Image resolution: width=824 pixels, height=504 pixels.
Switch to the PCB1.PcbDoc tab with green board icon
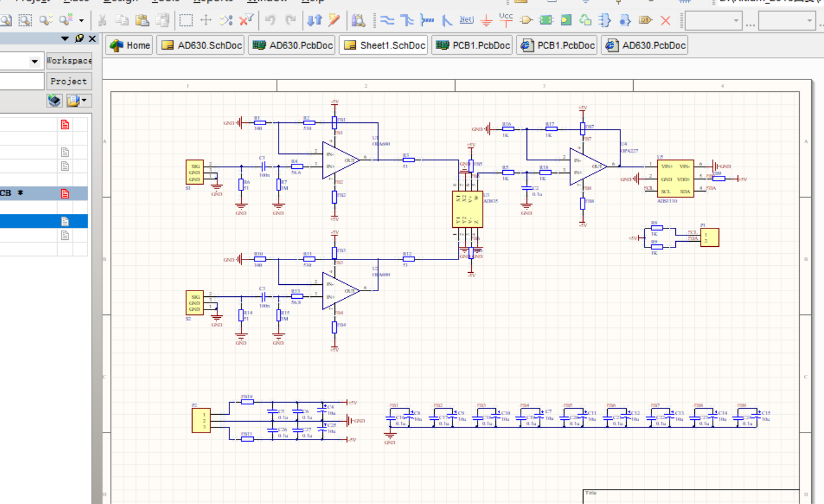(473, 45)
